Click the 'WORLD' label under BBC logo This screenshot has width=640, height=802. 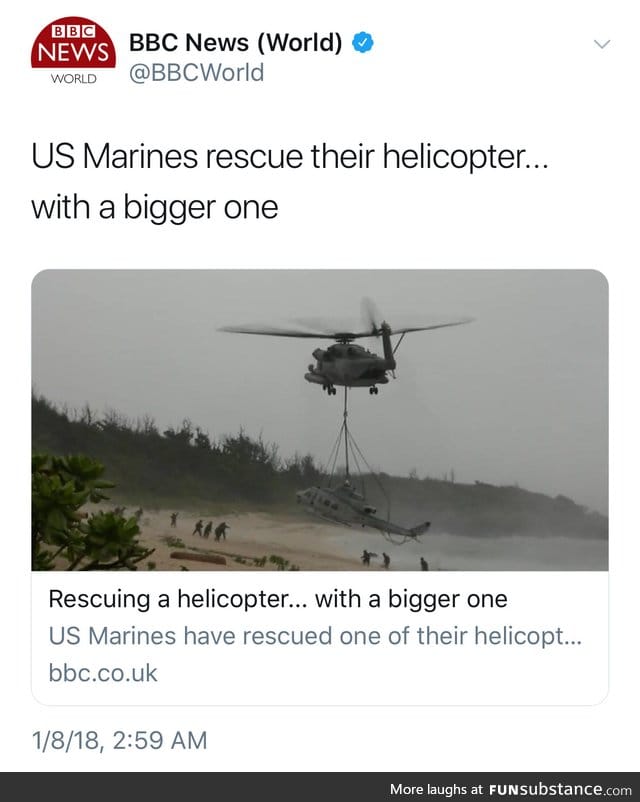[73, 79]
